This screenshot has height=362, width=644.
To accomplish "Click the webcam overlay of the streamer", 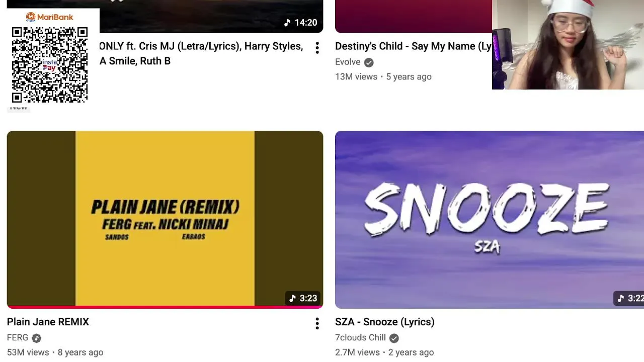I will 568,45.
